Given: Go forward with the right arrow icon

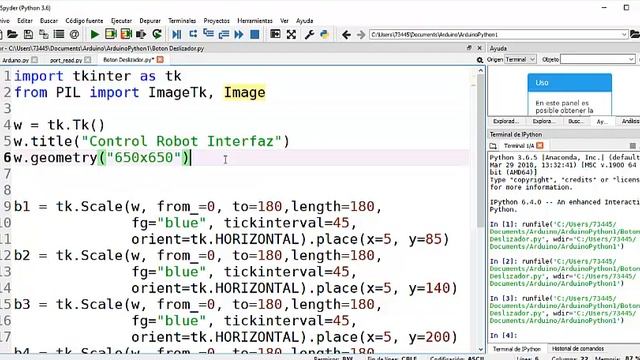Looking at the screenshot, I should coord(361,35).
